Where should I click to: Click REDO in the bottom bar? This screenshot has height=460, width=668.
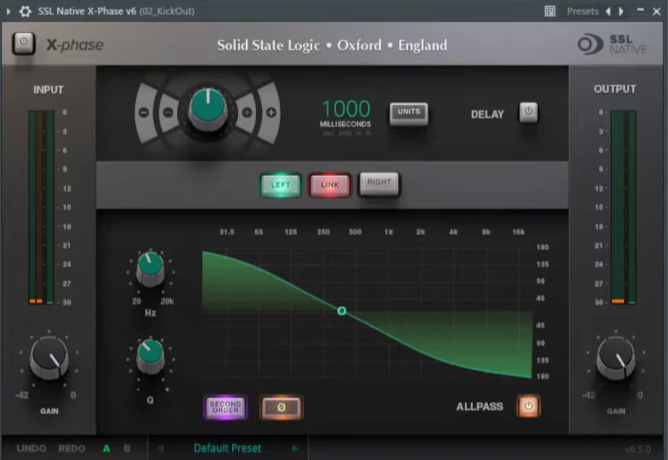coord(72,448)
